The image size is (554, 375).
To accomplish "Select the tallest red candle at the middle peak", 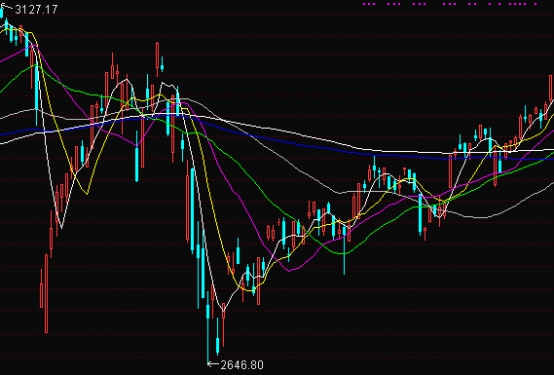I will (x=157, y=59).
